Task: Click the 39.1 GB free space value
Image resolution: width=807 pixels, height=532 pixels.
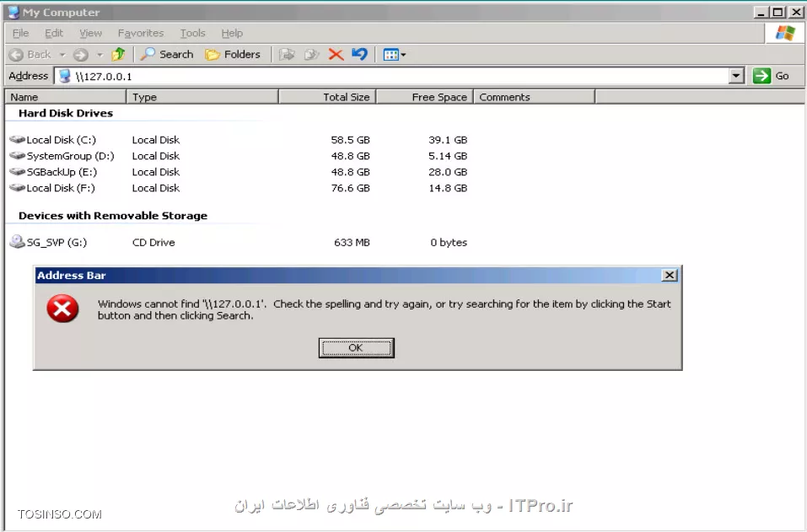Action: click(448, 140)
